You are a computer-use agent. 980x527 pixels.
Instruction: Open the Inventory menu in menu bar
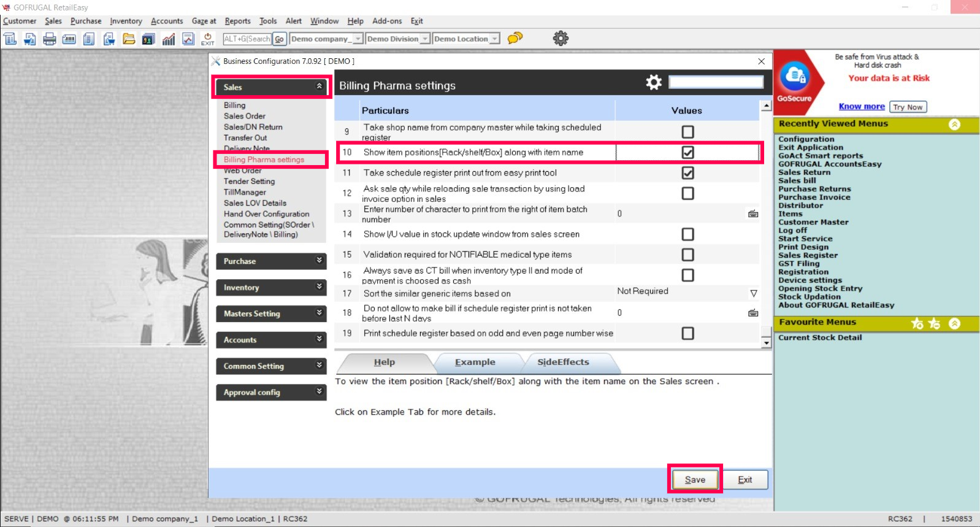coord(126,21)
